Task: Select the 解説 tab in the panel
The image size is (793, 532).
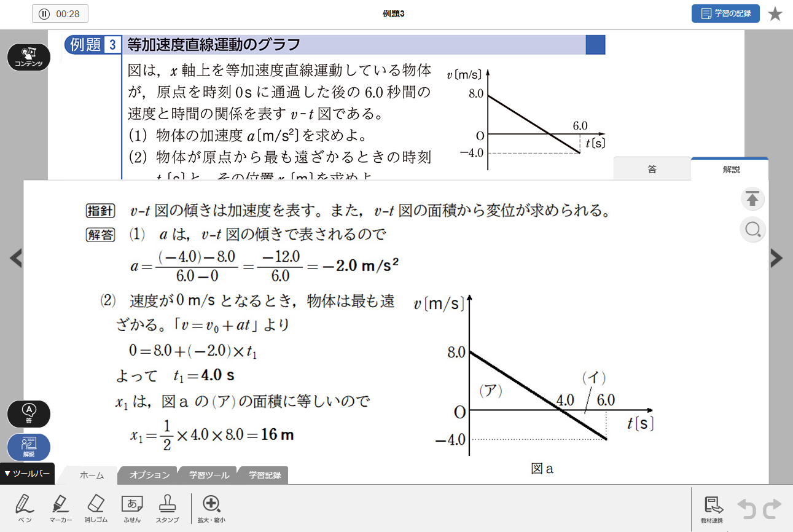Action: (731, 169)
